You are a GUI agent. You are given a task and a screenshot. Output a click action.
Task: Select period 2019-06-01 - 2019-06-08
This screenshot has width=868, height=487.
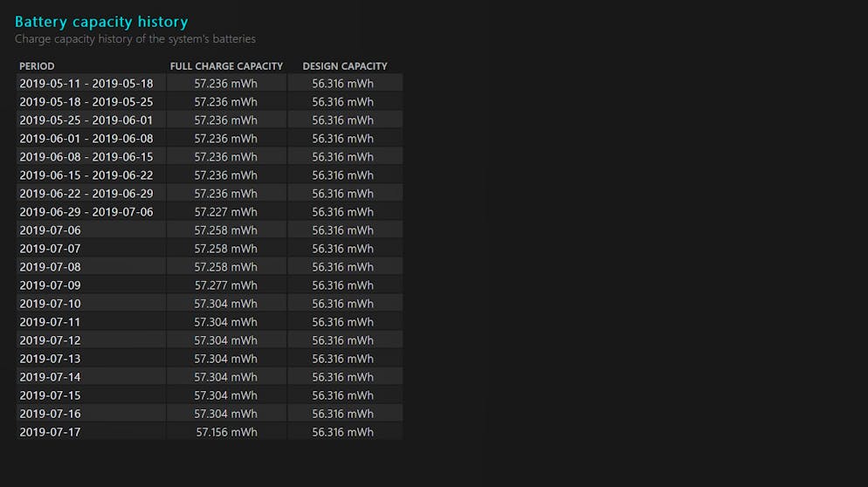coord(86,139)
